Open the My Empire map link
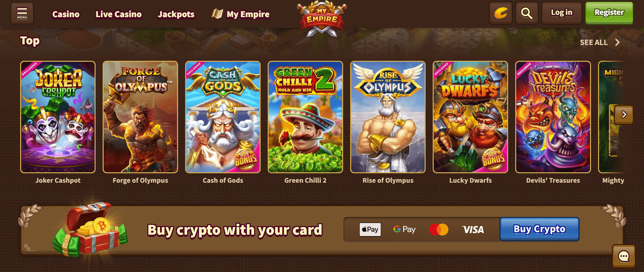 coord(240,14)
